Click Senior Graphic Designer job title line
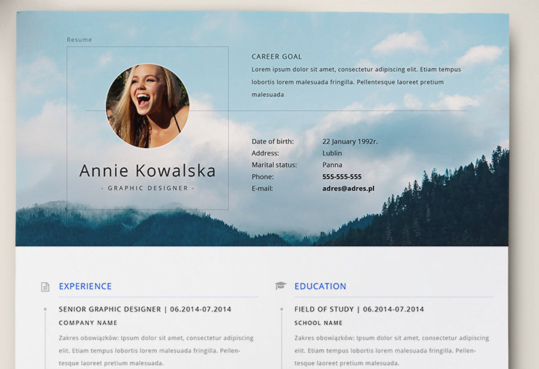539x369 pixels. [x=145, y=309]
